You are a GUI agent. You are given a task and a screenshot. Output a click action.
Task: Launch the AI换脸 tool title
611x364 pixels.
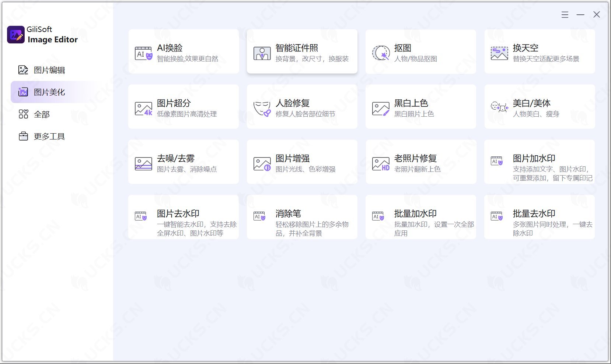point(170,48)
